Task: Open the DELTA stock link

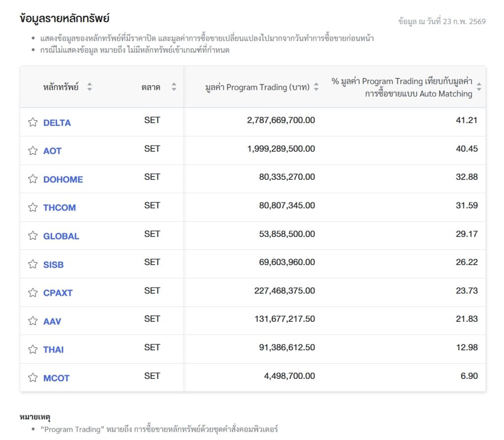Action: pyautogui.click(x=57, y=123)
